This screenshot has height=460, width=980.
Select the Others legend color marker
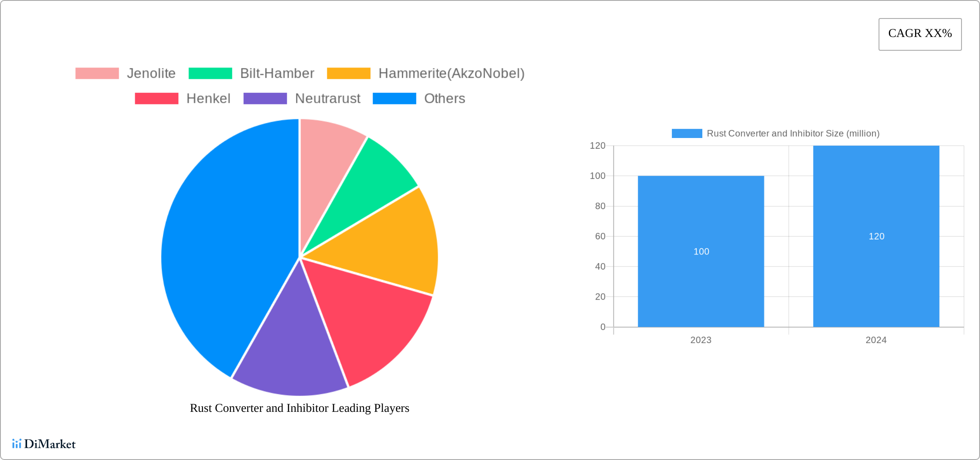[394, 98]
